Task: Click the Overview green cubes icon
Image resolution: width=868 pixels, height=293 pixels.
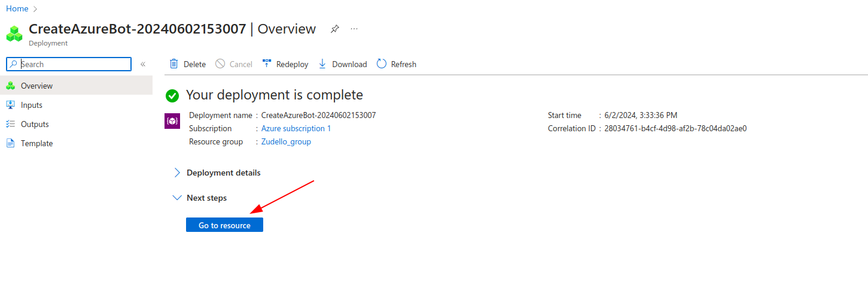Action: pos(10,86)
